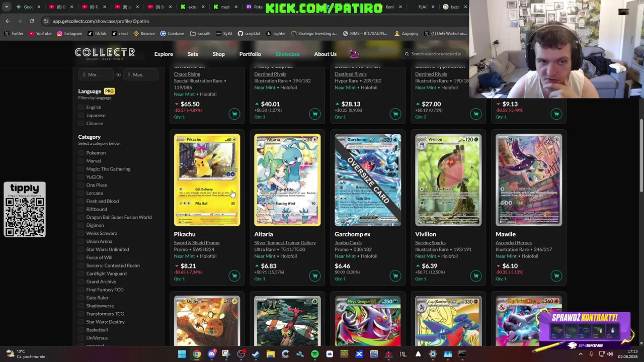Click the Collectr logo
The height and width of the screenshot is (362, 644).
pyautogui.click(x=105, y=53)
